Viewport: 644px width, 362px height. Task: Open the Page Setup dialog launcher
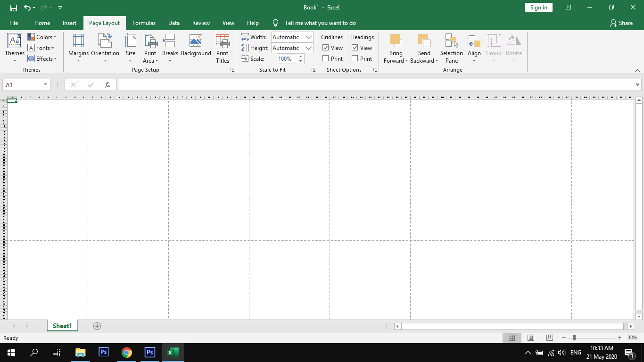(x=232, y=70)
